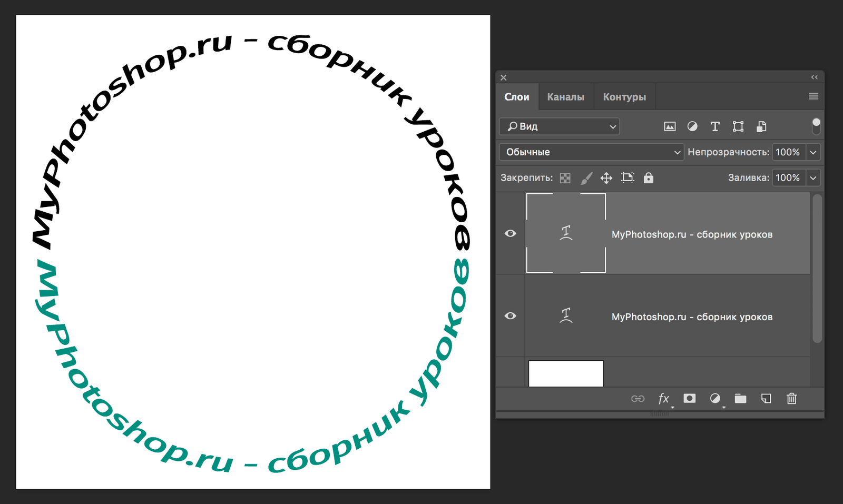This screenshot has height=504, width=843.
Task: Expand the Непрозрачность opacity dropdown arrow
Action: tap(813, 152)
